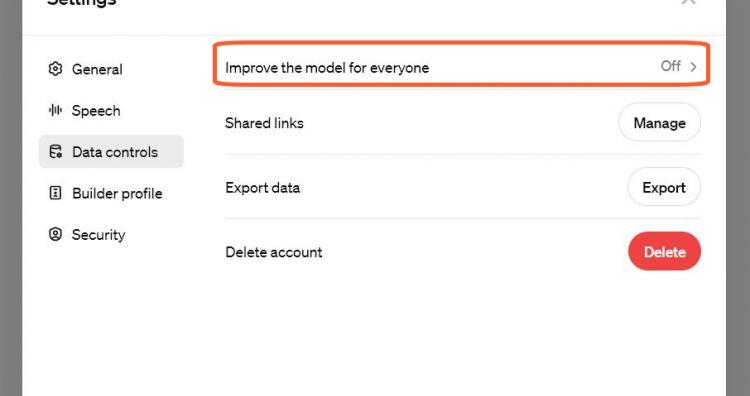
Task: Click the Delete account row label
Action: (274, 252)
